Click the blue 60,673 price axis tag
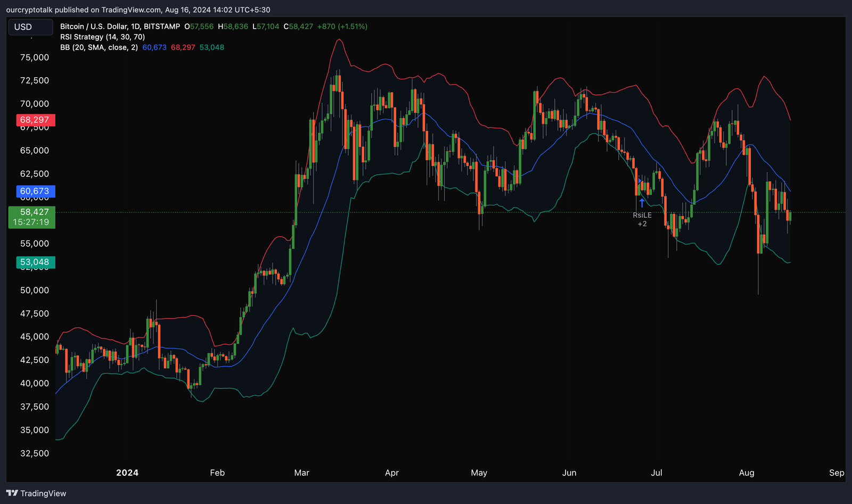 click(x=35, y=191)
